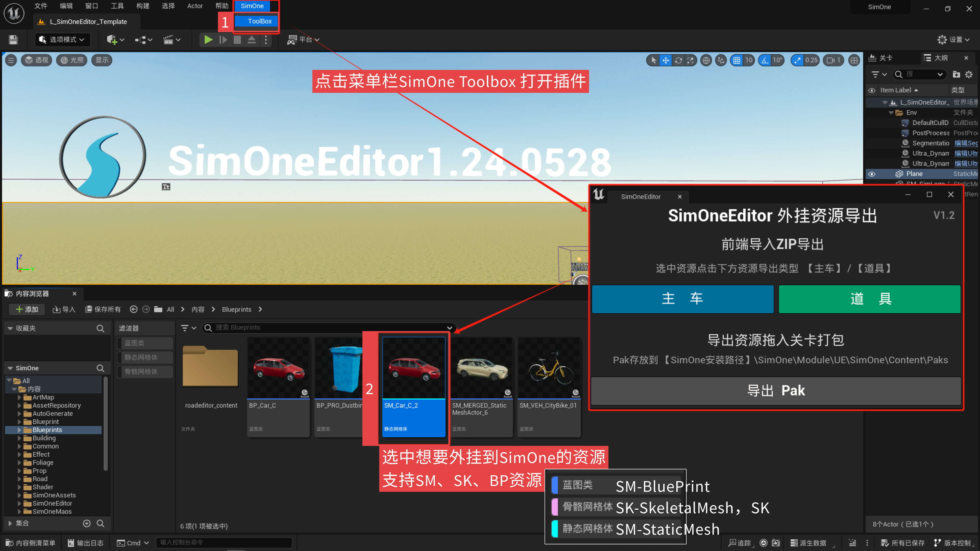The image size is (980, 551).
Task: Toggle visibility eye of Plane actor
Action: click(872, 174)
